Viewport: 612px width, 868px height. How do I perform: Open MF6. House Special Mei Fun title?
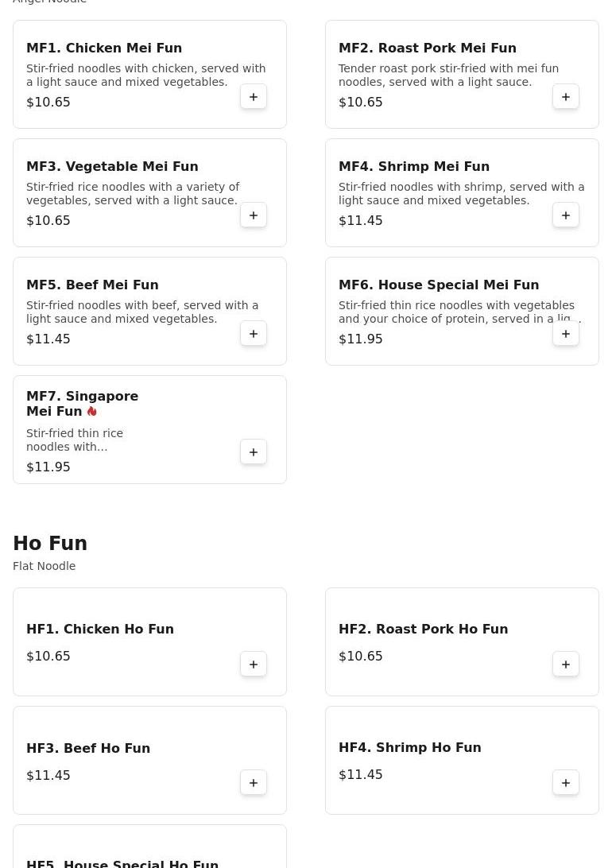[439, 285]
